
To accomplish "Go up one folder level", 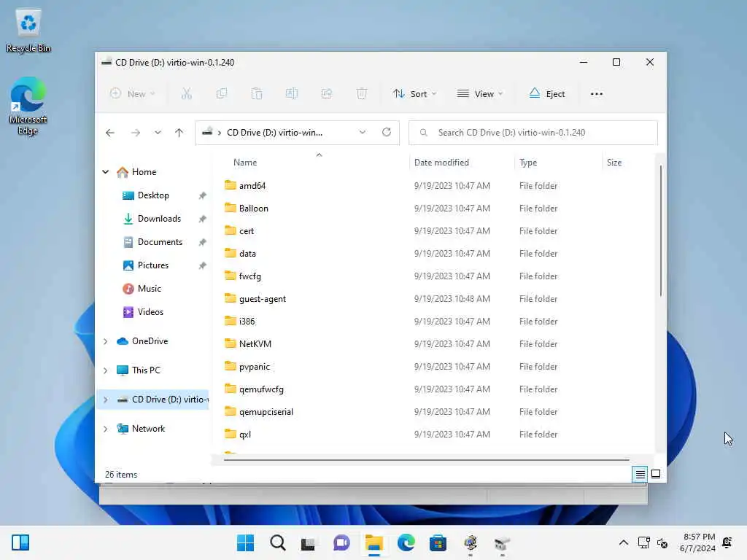I will point(179,133).
